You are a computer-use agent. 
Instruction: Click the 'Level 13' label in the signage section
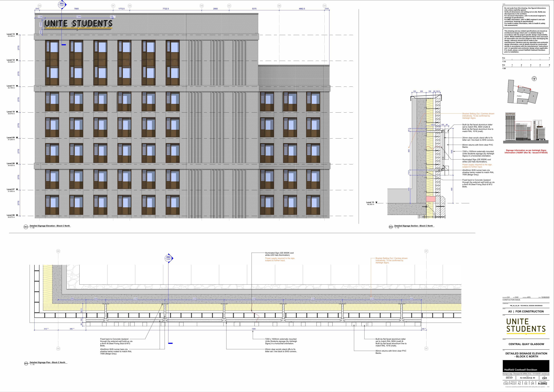click(370, 202)
